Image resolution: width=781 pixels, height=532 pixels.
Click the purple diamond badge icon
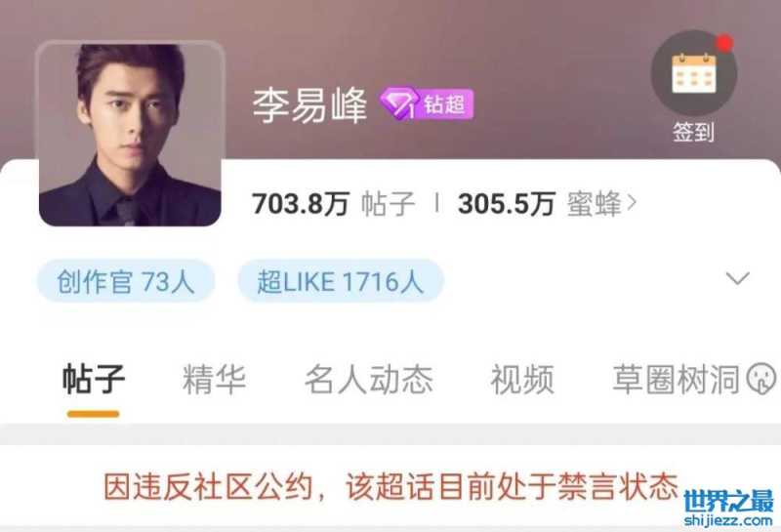point(398,103)
